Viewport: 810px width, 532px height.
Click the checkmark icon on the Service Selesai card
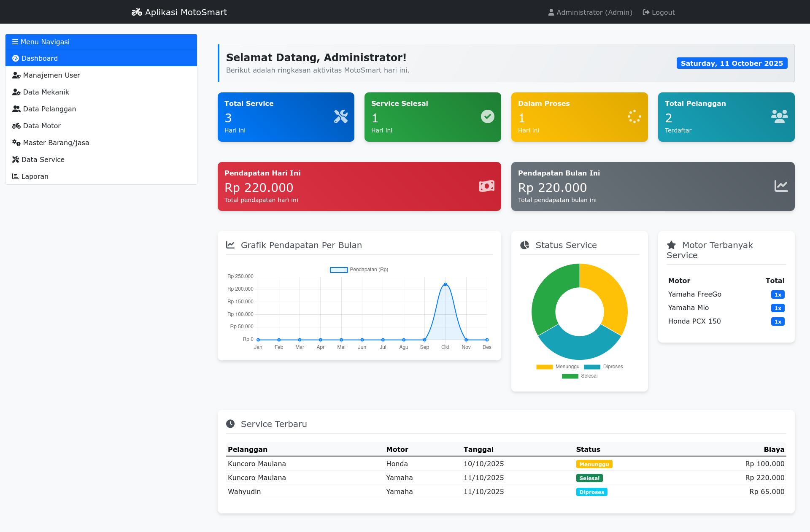tap(488, 116)
